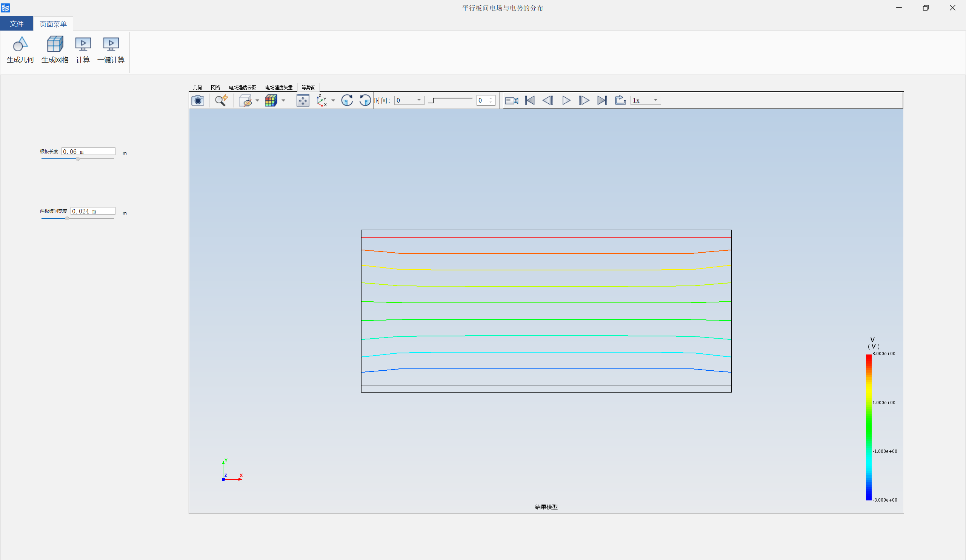Image resolution: width=966 pixels, height=560 pixels.
Task: Click the 极板长度 input field
Action: tap(88, 152)
